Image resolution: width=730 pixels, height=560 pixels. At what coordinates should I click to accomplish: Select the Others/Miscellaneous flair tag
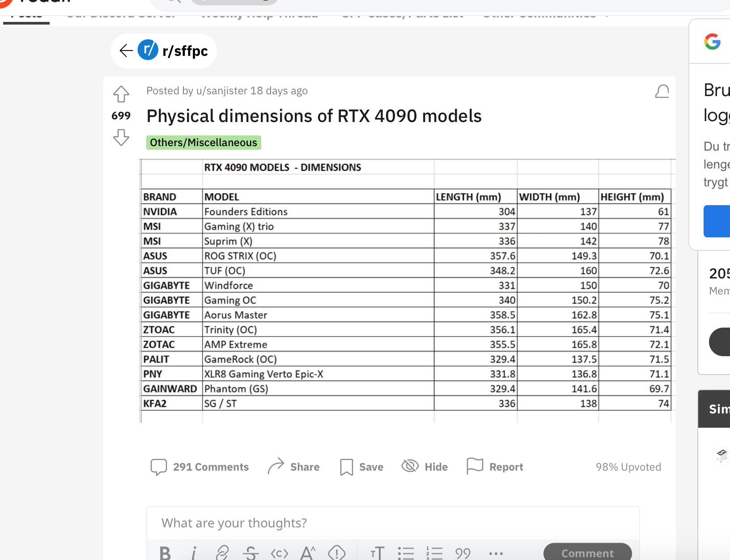click(x=204, y=143)
